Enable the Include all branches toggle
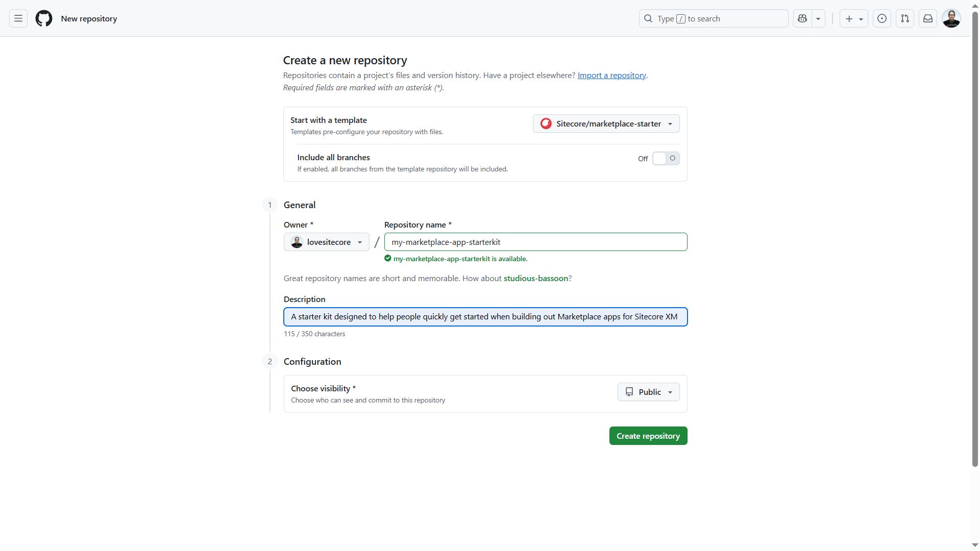Screen dimensions: 980x551 [x=666, y=158]
